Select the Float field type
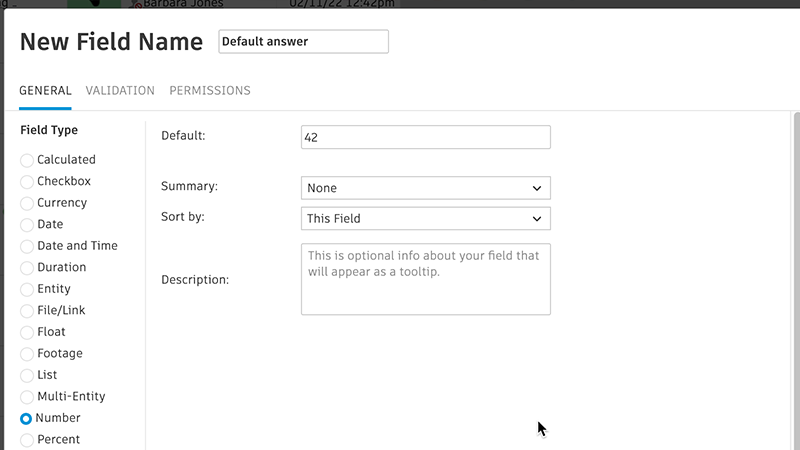Screen dimensions: 800x450 pyautogui.click(x=27, y=332)
